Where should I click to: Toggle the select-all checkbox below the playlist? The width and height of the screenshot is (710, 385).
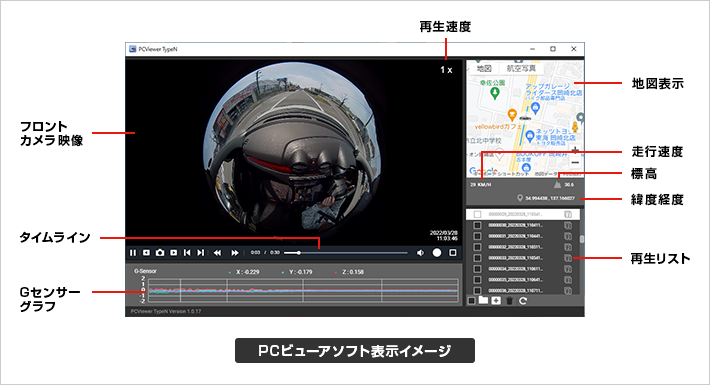[471, 301]
